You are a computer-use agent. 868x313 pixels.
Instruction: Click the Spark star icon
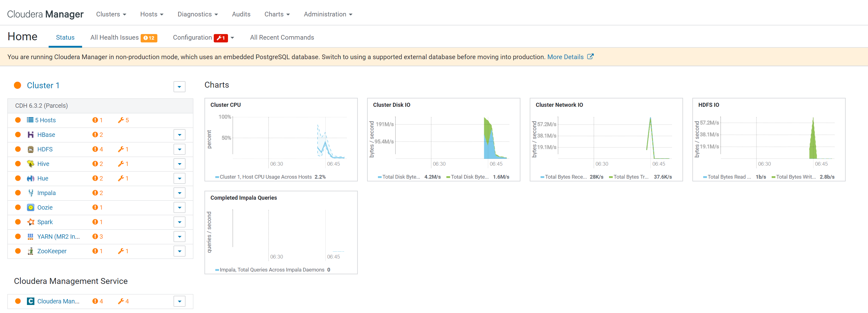tap(31, 222)
